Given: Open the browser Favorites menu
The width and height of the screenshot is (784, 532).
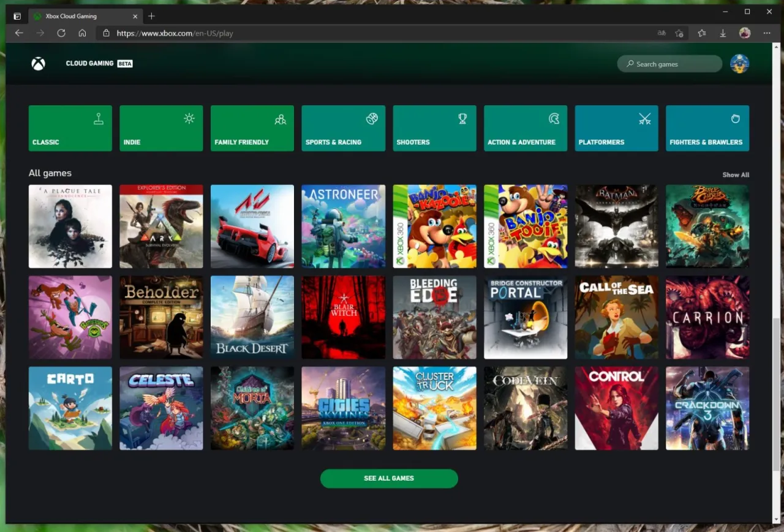Looking at the screenshot, I should [x=702, y=33].
